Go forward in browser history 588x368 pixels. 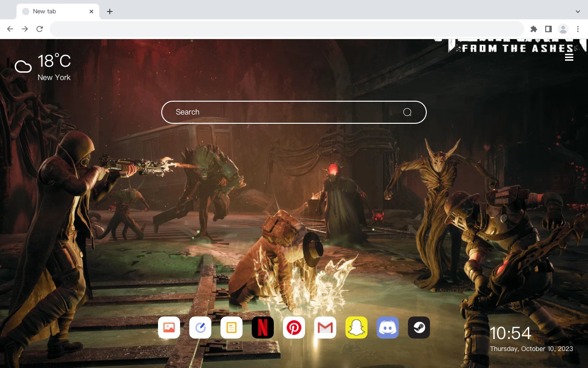pyautogui.click(x=25, y=29)
